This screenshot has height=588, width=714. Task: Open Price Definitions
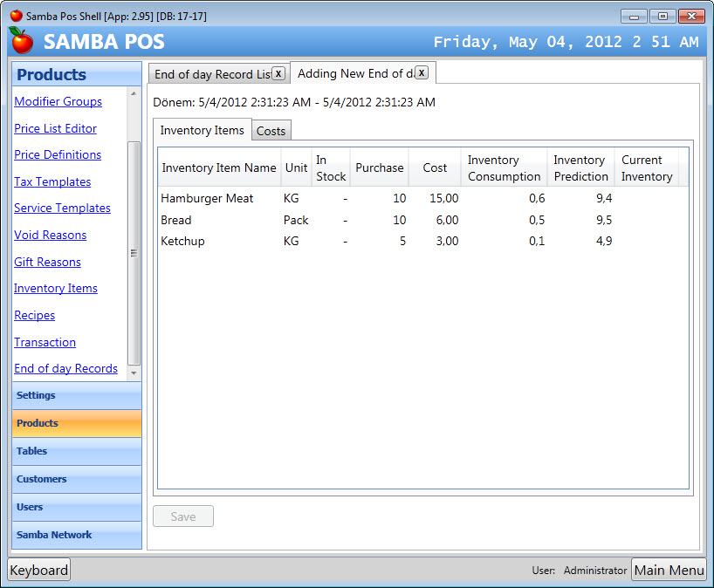pos(58,154)
